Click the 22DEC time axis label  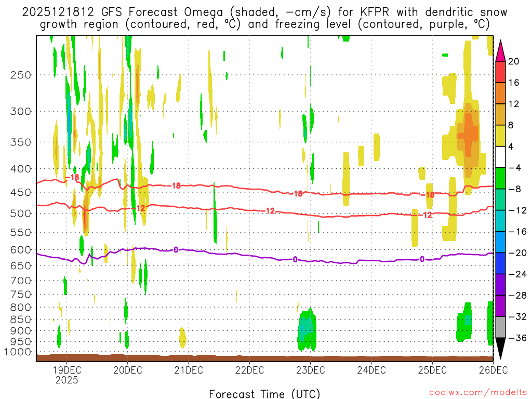[x=249, y=370]
